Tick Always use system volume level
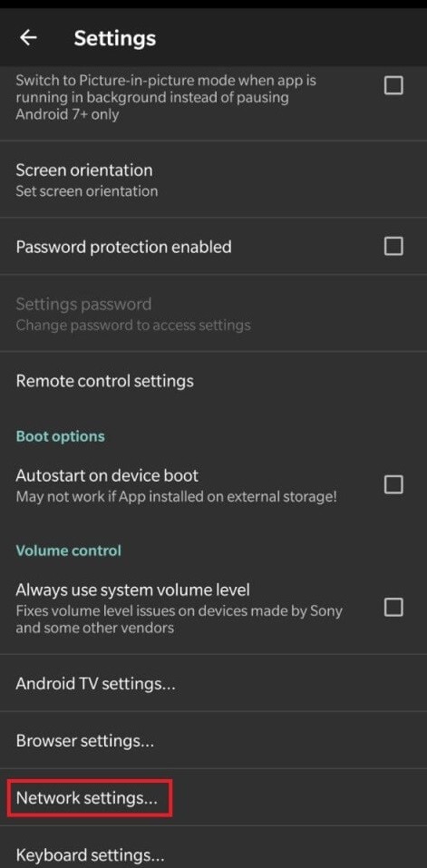This screenshot has width=427, height=868. (393, 608)
